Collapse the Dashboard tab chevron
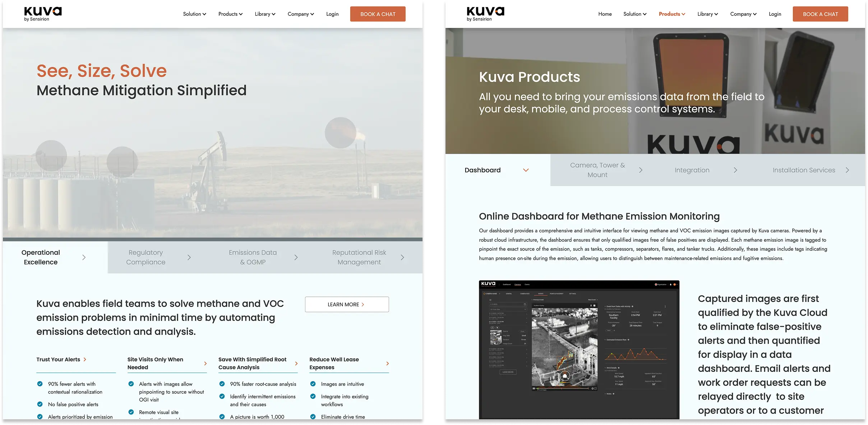 click(526, 170)
